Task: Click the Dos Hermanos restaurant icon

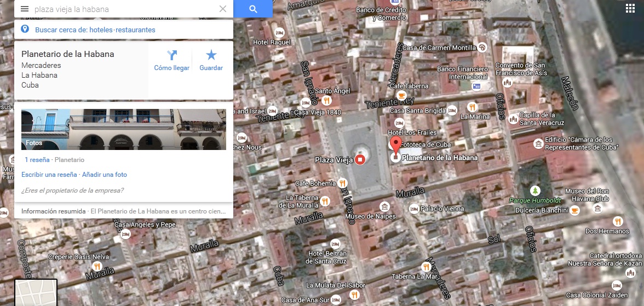Action: [618, 221]
